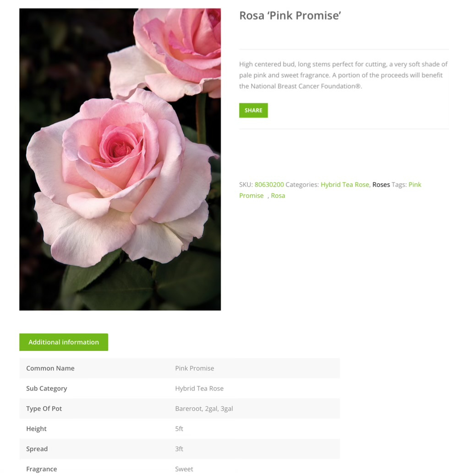449x476 pixels.
Task: Click the Spread row label
Action: 37,449
